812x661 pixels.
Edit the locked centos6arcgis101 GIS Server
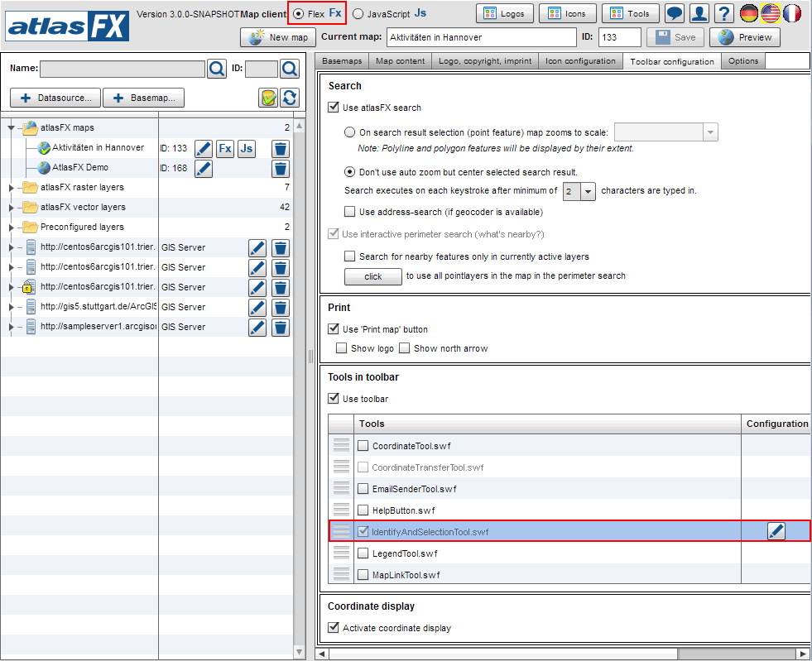click(x=257, y=288)
